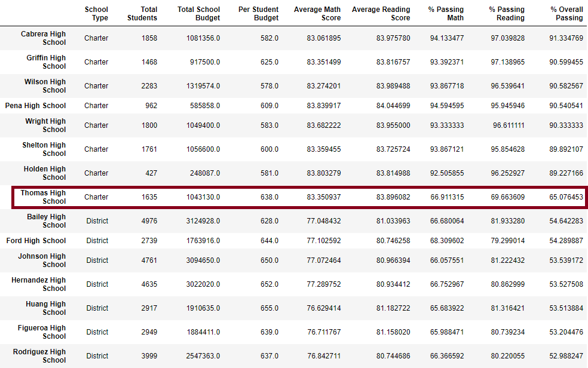The height and width of the screenshot is (368, 588).
Task: Click the Hernandez High School row label
Action: click(x=39, y=284)
